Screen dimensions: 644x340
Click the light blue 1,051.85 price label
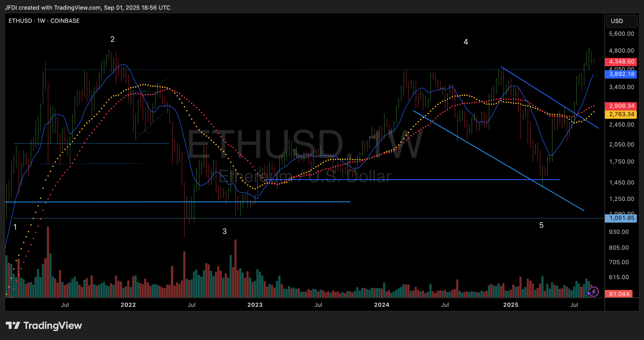tap(621, 218)
